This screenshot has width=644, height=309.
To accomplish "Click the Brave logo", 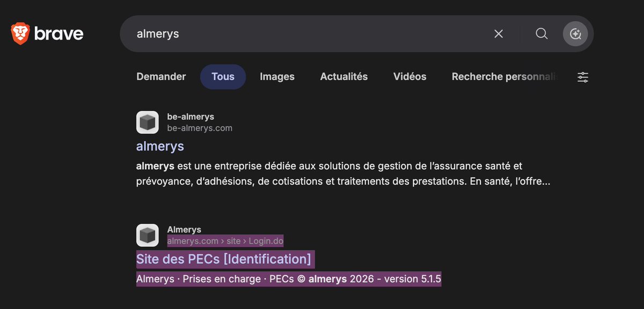I will point(47,34).
